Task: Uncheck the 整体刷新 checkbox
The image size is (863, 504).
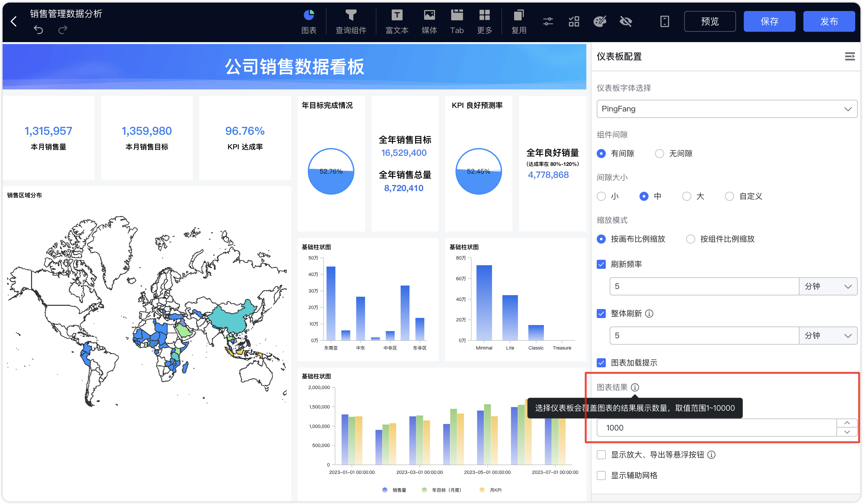Action: (x=601, y=313)
